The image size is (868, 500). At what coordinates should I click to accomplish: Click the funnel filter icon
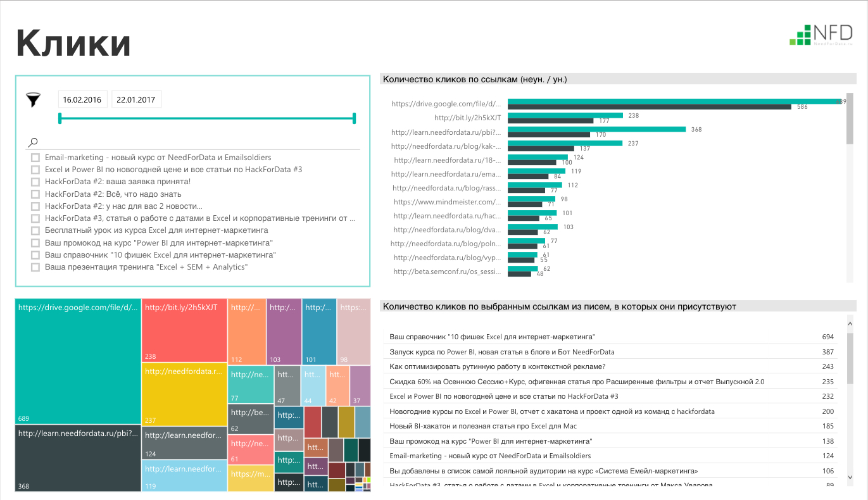(x=33, y=99)
